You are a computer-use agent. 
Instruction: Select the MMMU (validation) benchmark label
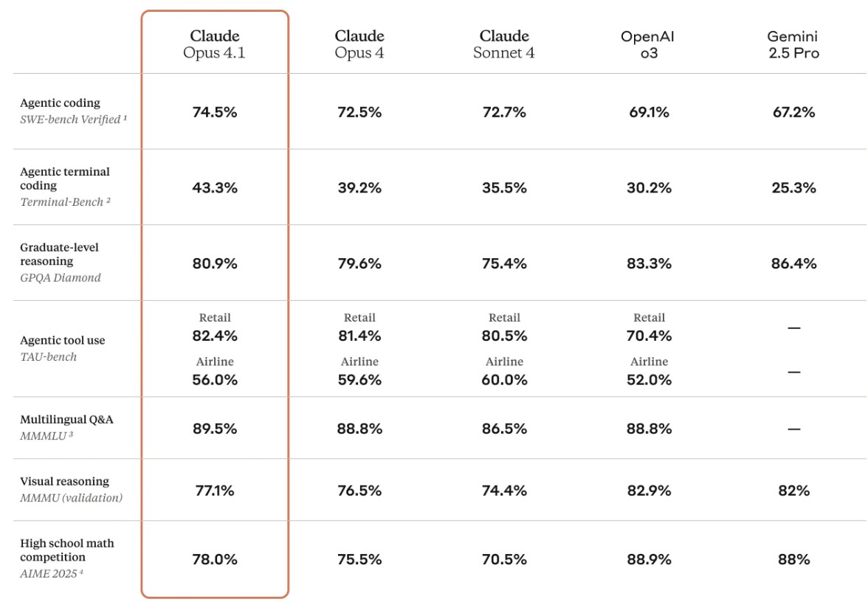pyautogui.click(x=71, y=498)
